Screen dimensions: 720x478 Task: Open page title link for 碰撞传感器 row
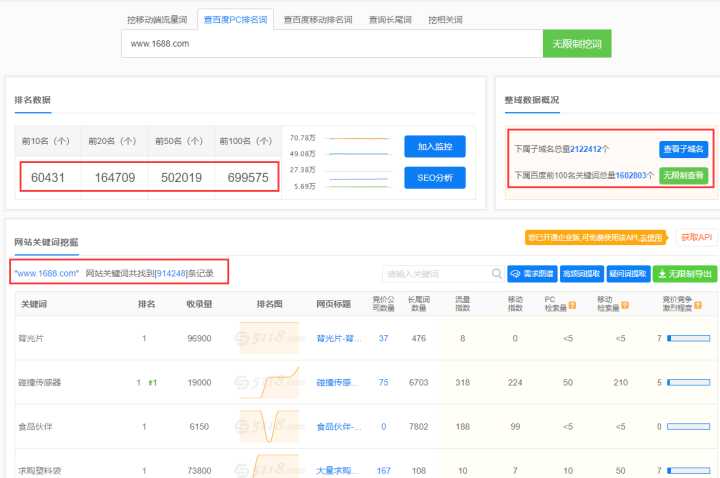click(334, 382)
